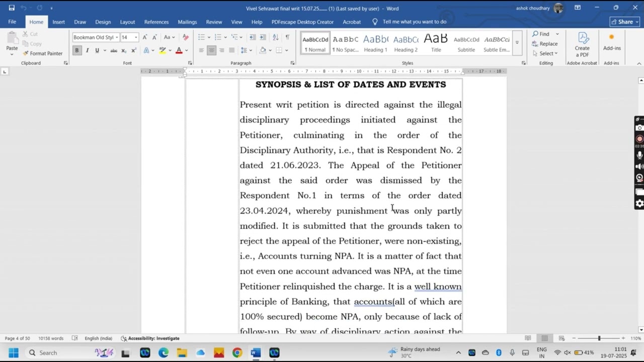Toggle Underline formatting button
This screenshot has width=644, height=362.
[97, 50]
